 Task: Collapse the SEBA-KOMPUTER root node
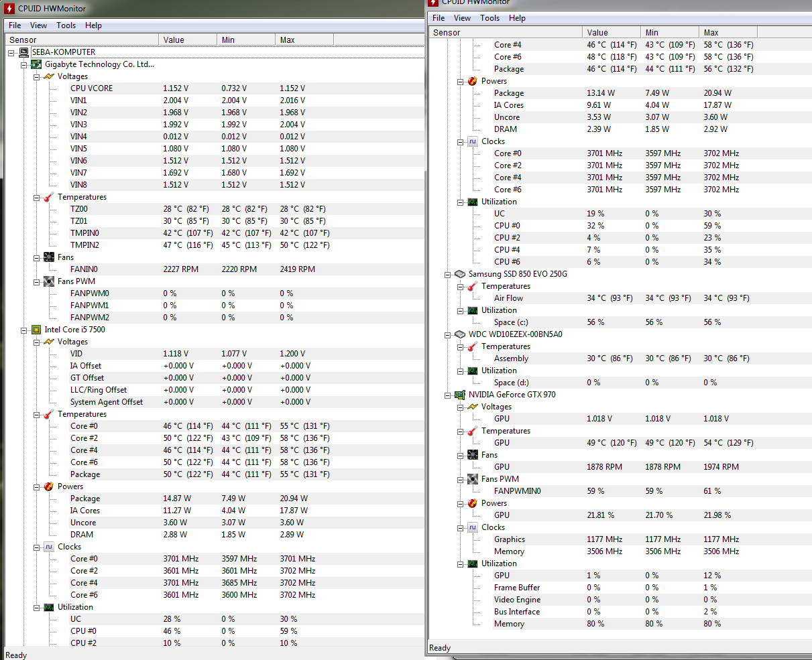coord(11,52)
